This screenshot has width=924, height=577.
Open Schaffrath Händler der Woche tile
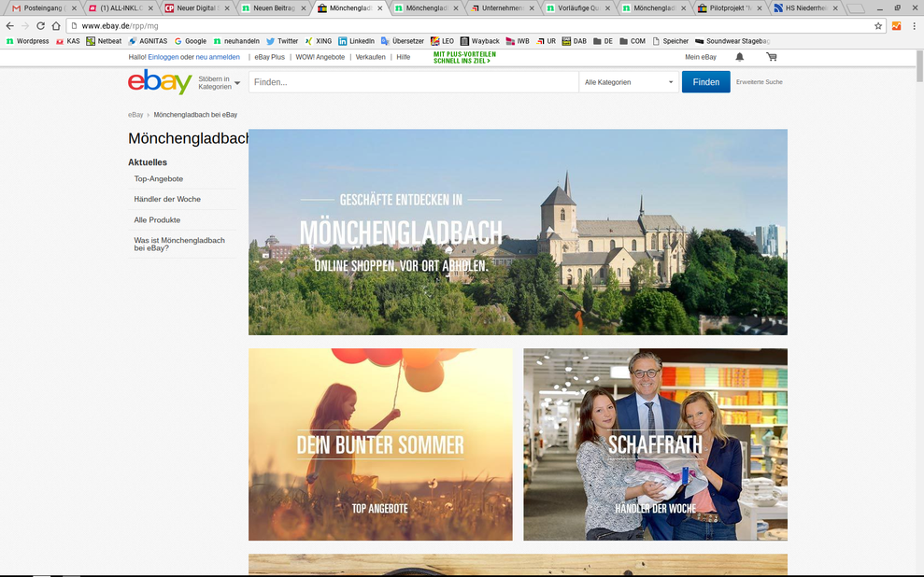click(655, 444)
